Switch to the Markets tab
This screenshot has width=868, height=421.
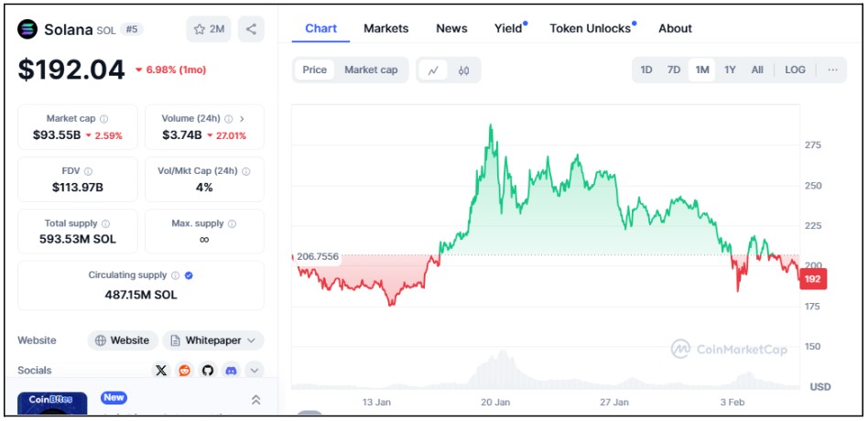[386, 28]
